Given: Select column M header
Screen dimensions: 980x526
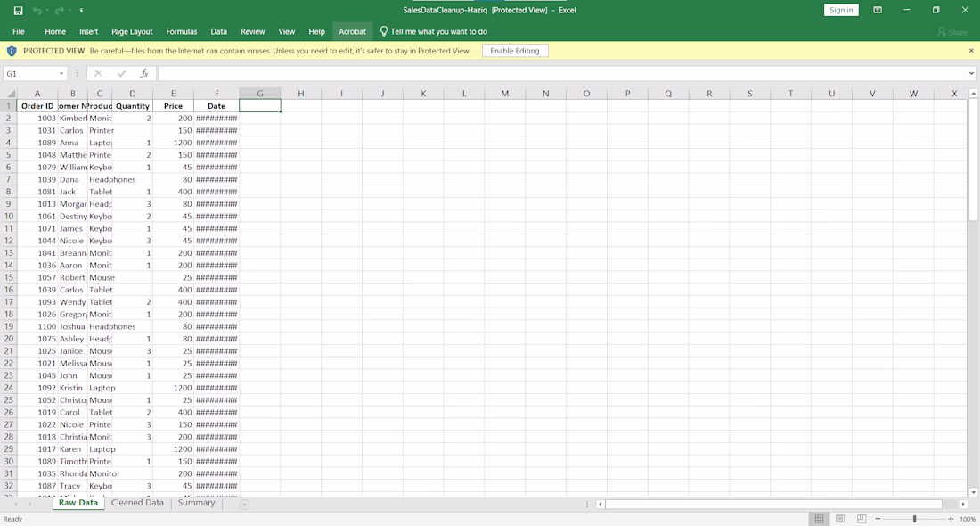Looking at the screenshot, I should point(504,94).
